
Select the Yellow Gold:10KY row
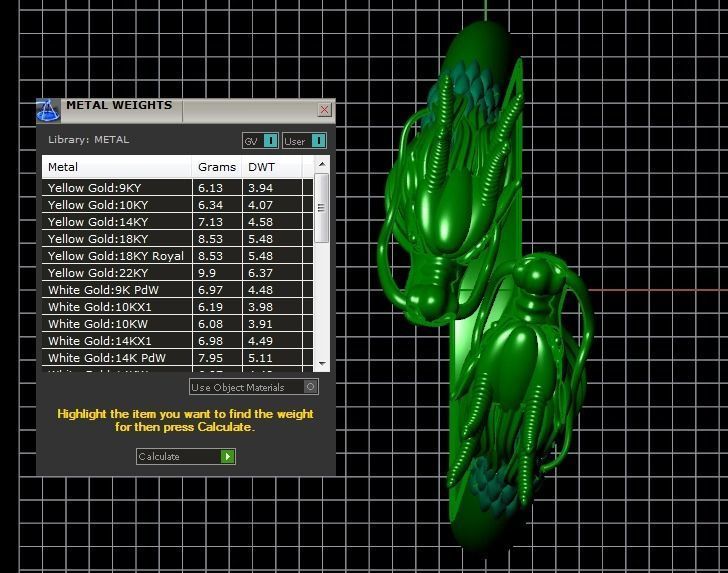177,205
